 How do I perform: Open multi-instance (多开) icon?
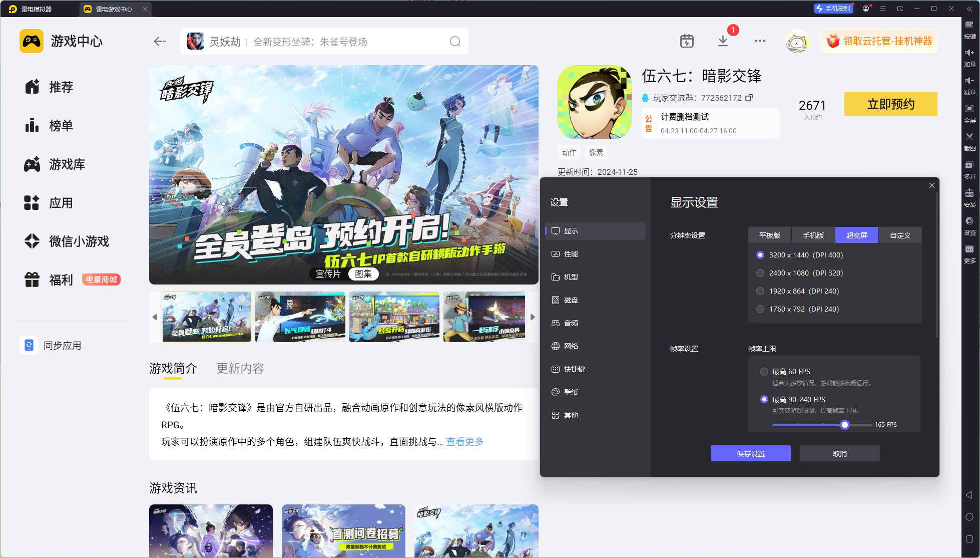(x=969, y=165)
